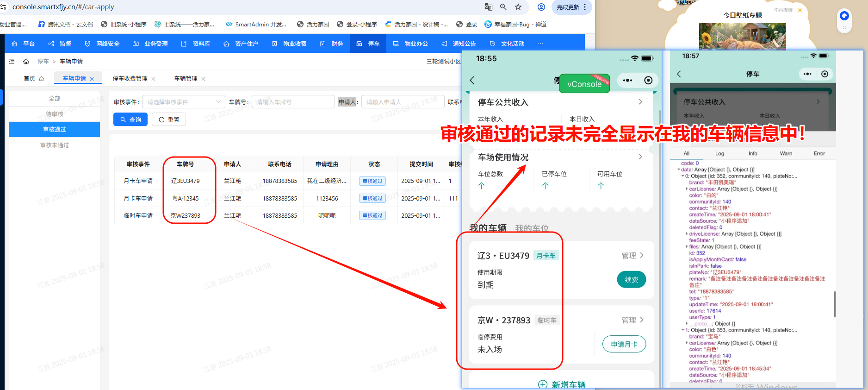Tap the three-dots capsule menu in left phone

pos(627,81)
